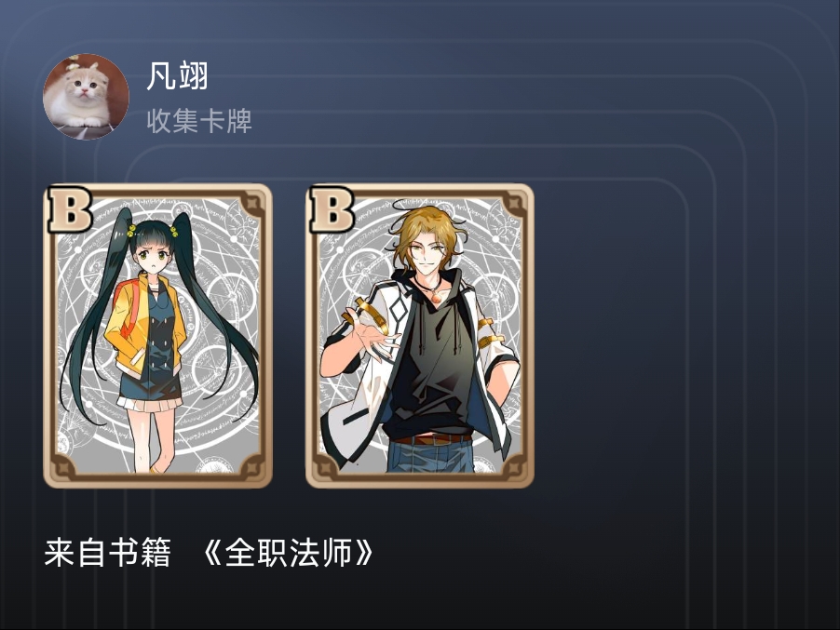Select the 收集卡牌 subtitle text
This screenshot has width=840, height=630.
coord(199,121)
